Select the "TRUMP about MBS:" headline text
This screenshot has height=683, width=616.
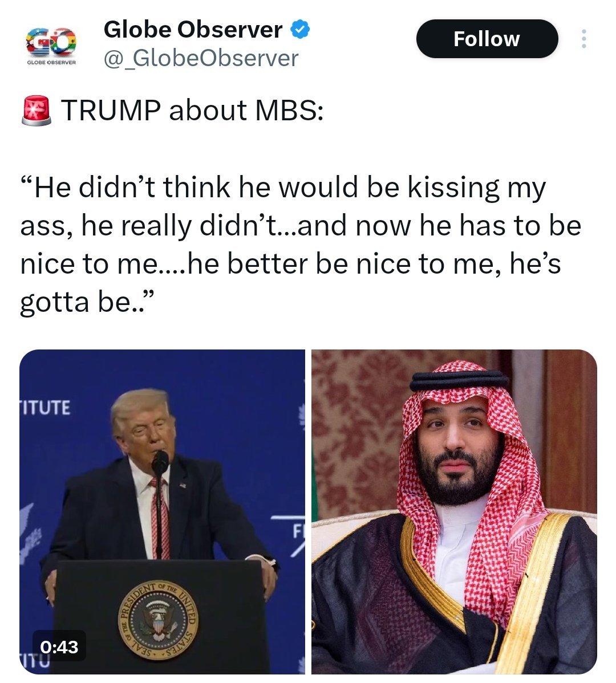click(192, 110)
